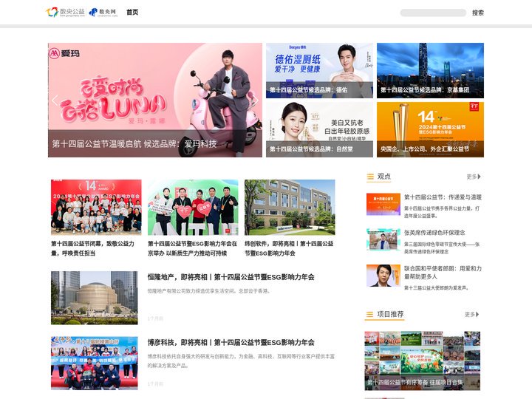Open the 德佑 candidate brand tile
The height and width of the screenshot is (399, 532).
point(319,71)
